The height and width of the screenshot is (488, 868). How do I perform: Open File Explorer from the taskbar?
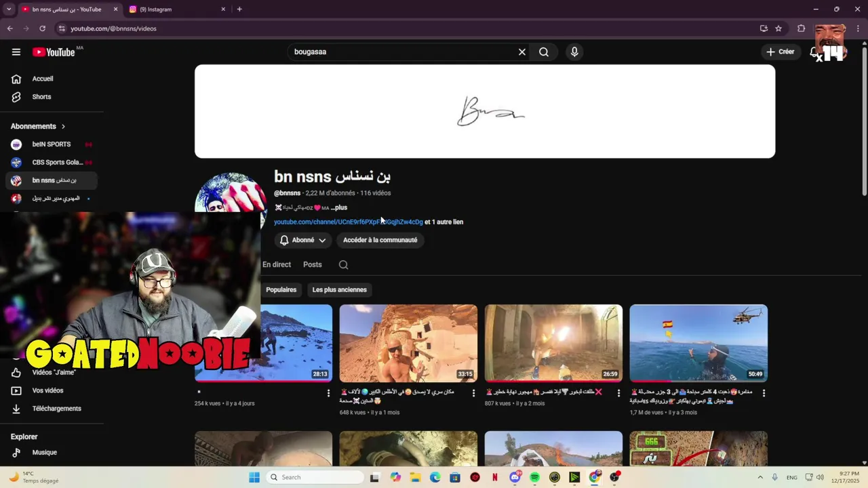pyautogui.click(x=415, y=477)
